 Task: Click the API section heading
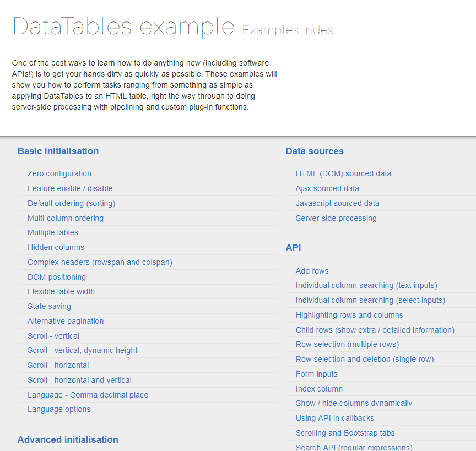point(293,248)
